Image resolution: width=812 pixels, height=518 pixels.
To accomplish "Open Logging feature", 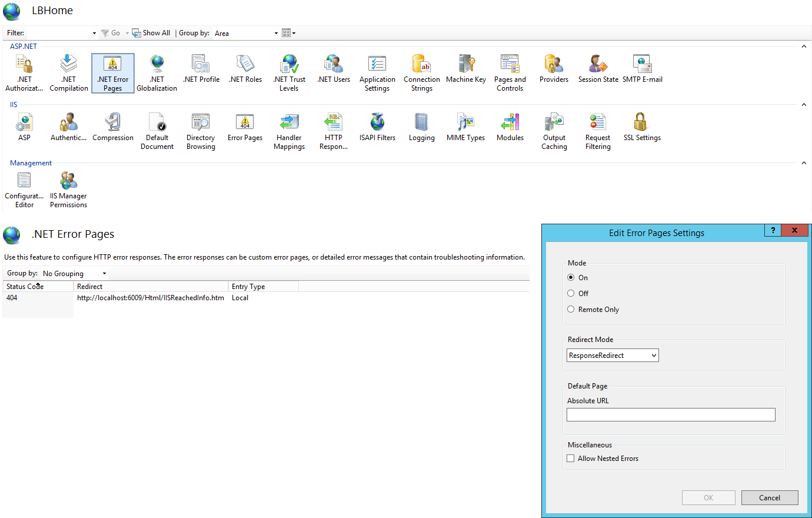I will point(422,128).
